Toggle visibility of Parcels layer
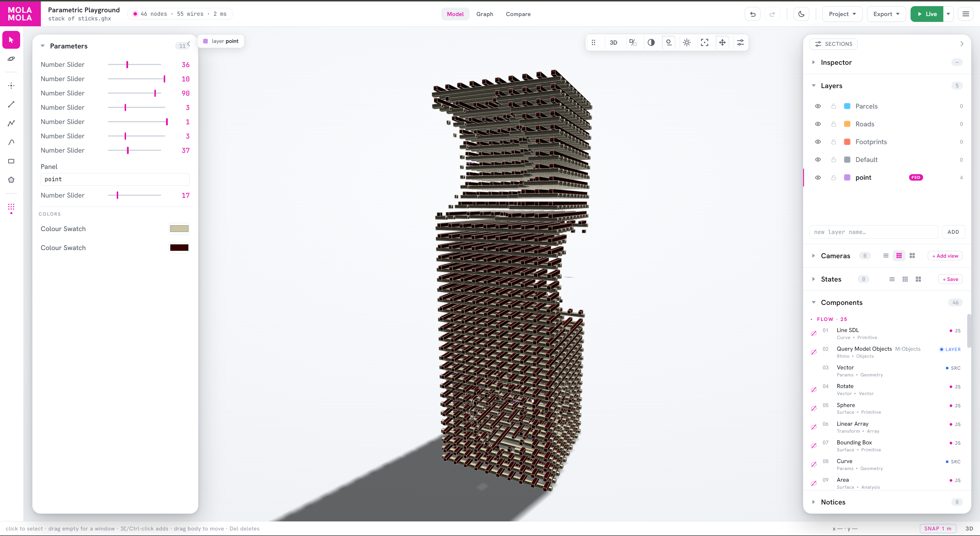Viewport: 980px width, 536px height. pyautogui.click(x=818, y=106)
